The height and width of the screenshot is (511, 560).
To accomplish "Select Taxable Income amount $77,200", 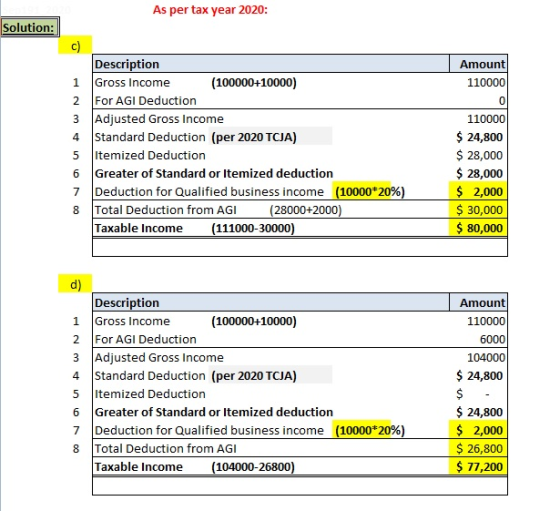I will [479, 467].
